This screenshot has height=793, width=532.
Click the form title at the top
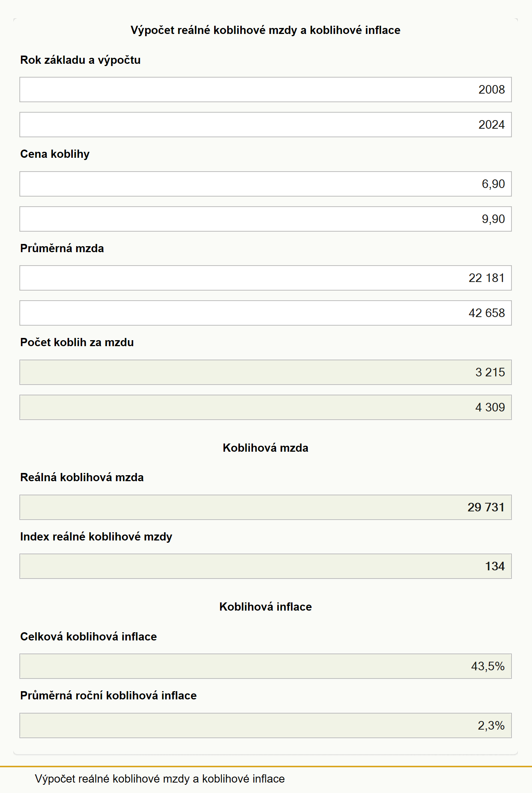pyautogui.click(x=266, y=30)
